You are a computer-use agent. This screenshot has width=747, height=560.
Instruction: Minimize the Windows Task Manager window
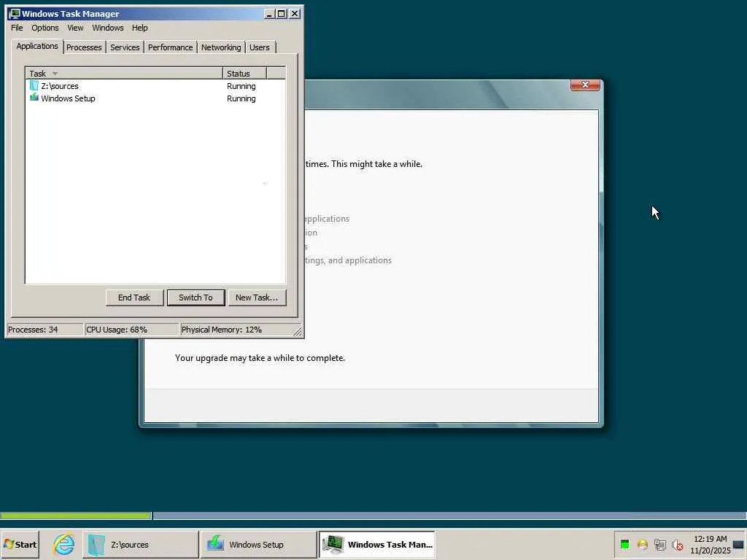click(269, 14)
